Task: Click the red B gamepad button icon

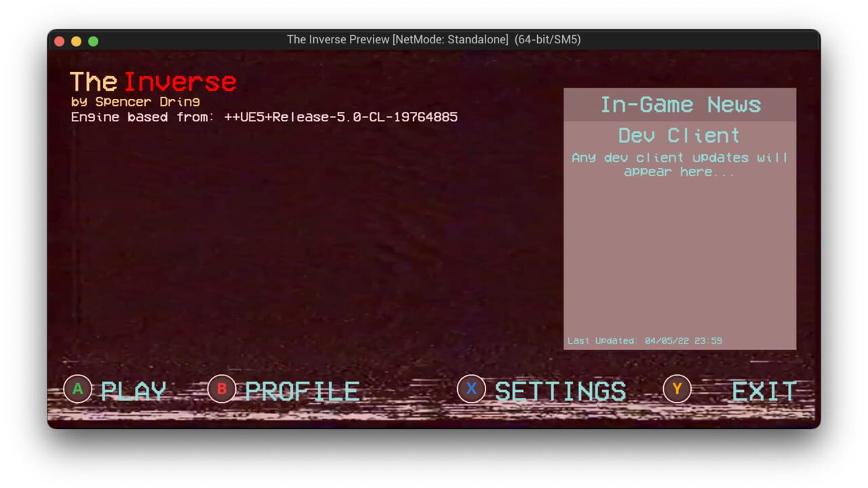Action: [x=222, y=389]
